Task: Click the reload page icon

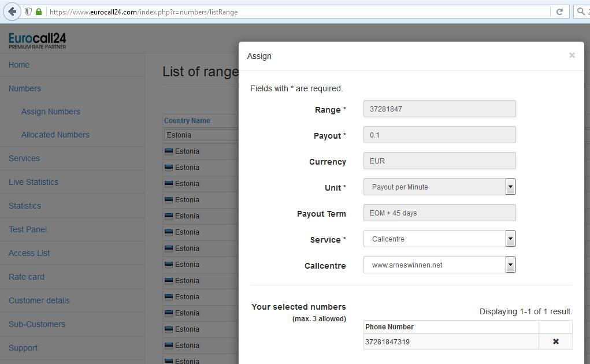Action: (559, 12)
